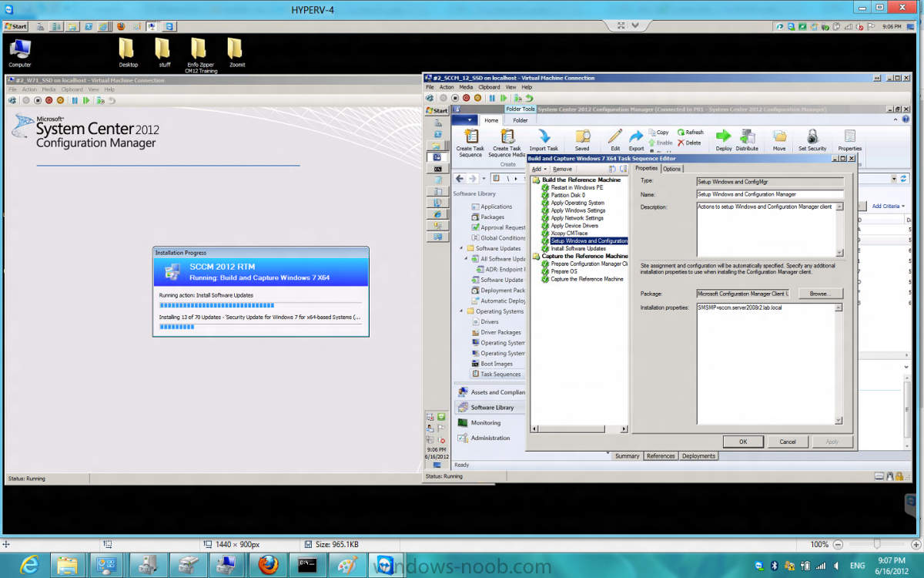Click Shut Down red icon in #2_W71_SSD toolbar
924x578 pixels.
(x=49, y=100)
